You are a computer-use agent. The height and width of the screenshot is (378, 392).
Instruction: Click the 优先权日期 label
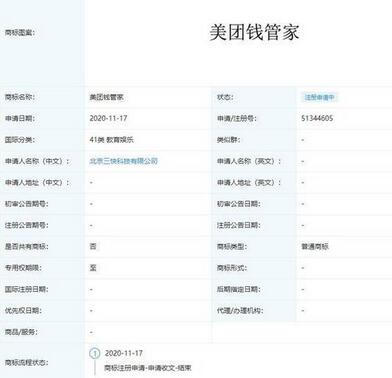23,310
